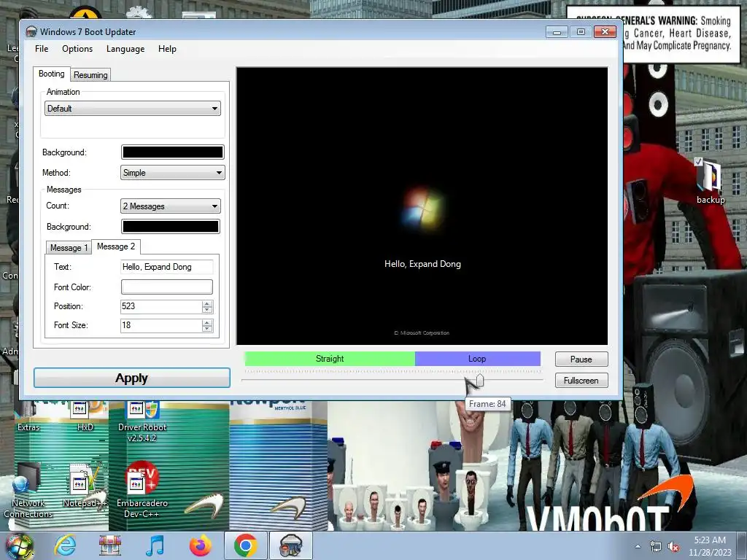Open the Language menu
The width and height of the screenshot is (747, 560).
click(x=125, y=49)
